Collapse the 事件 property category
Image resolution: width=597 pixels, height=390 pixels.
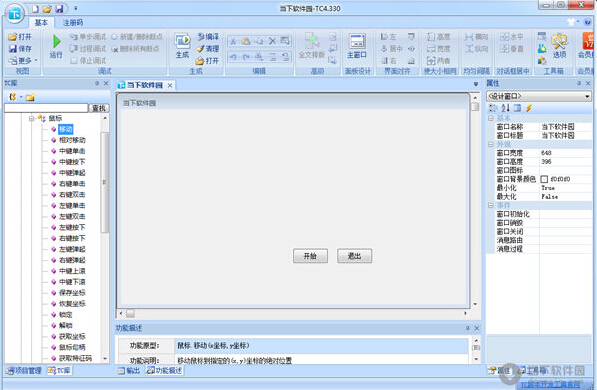click(490, 205)
